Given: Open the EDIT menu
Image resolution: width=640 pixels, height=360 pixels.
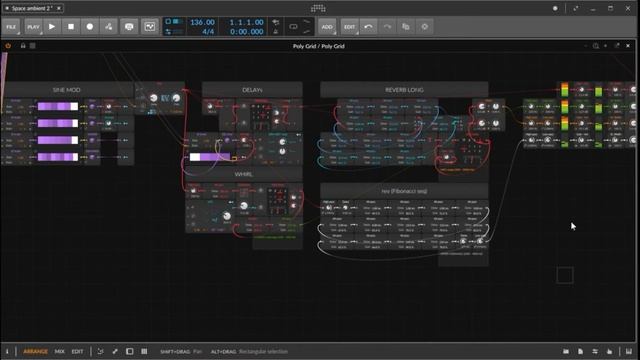Looking at the screenshot, I should (x=349, y=27).
